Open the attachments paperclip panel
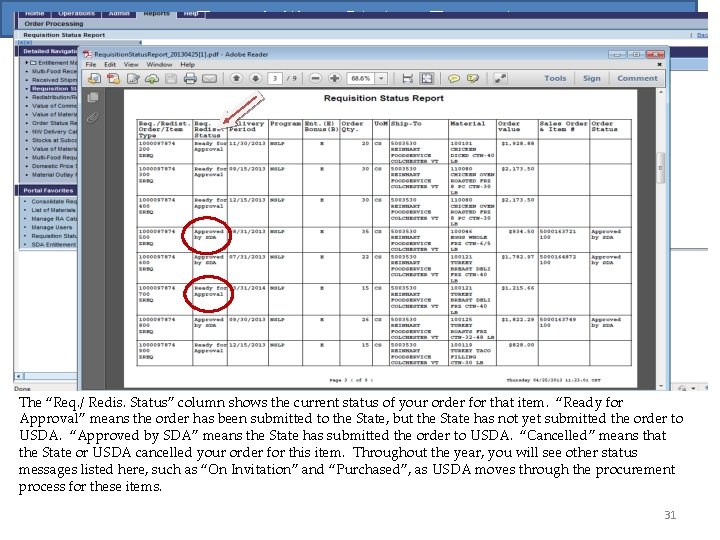The height and width of the screenshot is (540, 720). (93, 118)
